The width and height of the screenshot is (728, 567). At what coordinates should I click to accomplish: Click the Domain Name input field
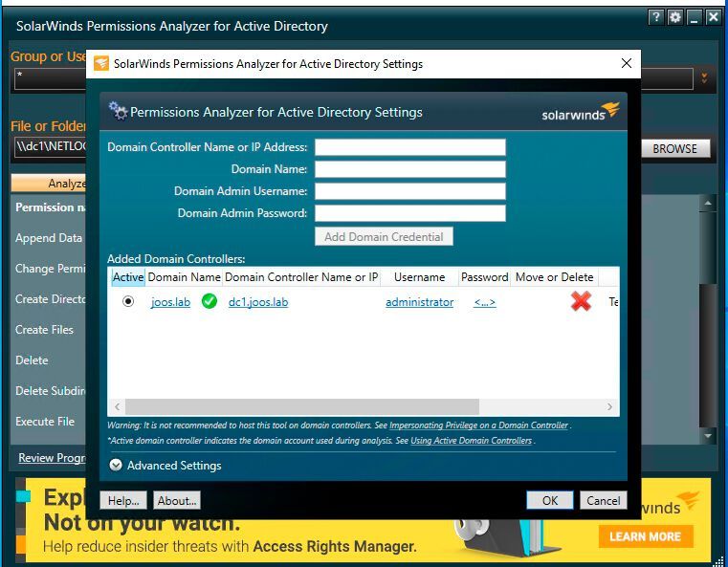[410, 169]
